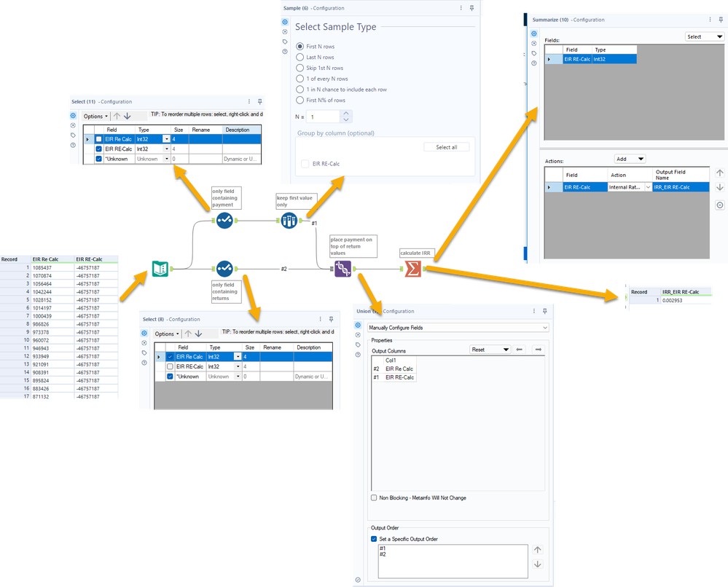The width and height of the screenshot is (728, 587).
Task: Move output order item down in Union
Action: 538,564
